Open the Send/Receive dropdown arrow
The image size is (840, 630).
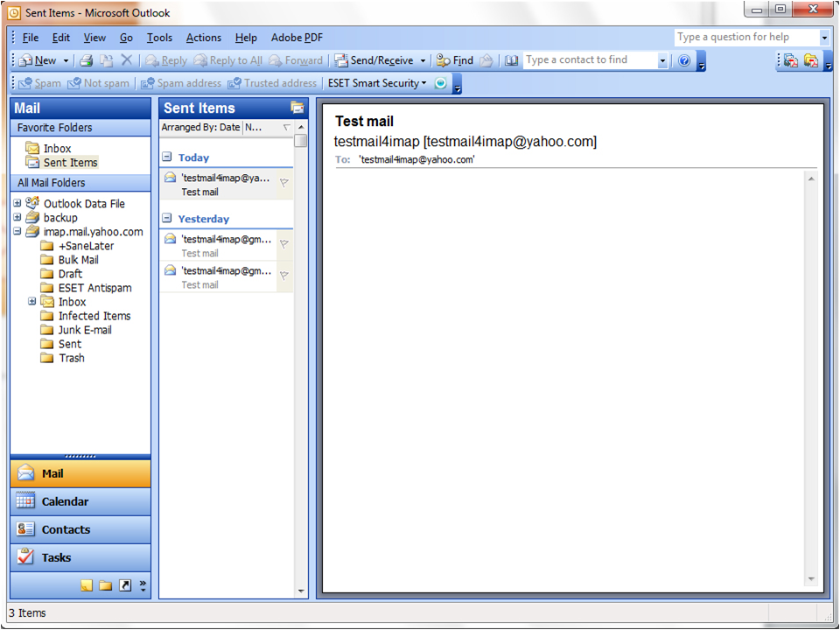point(423,60)
